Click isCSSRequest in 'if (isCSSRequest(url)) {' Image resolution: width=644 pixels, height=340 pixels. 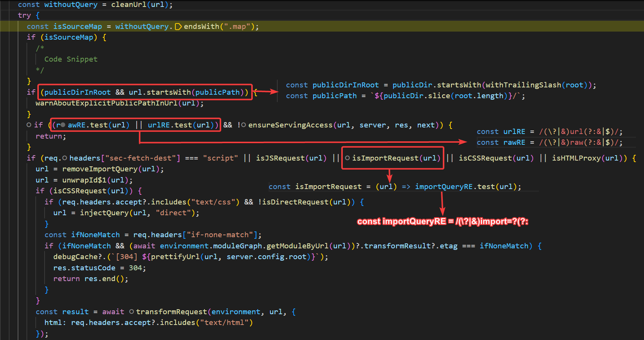point(80,191)
